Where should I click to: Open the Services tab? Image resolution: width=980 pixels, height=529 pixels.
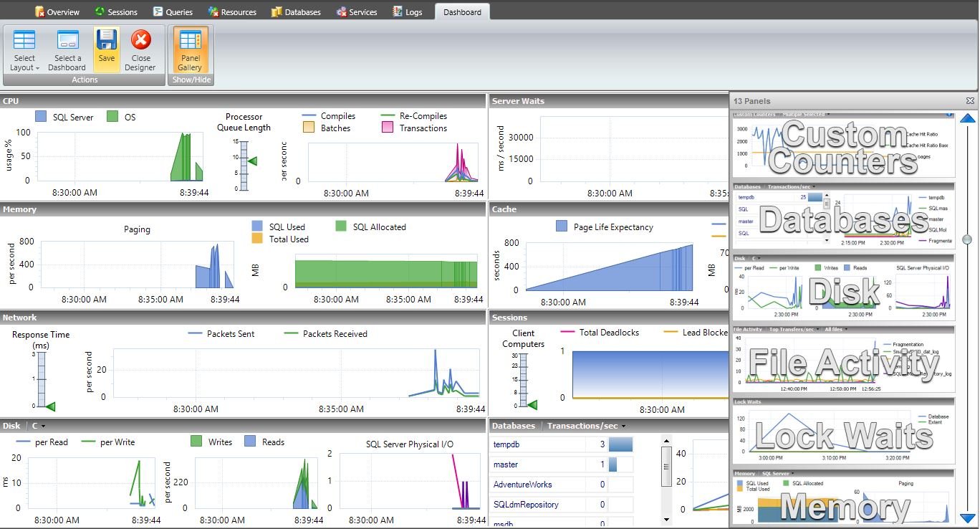tap(356, 11)
